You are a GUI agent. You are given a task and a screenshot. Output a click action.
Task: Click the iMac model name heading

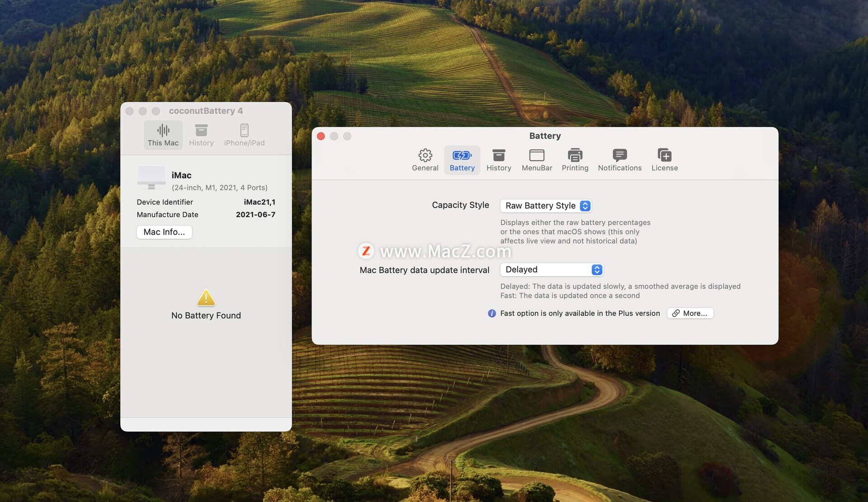point(181,175)
